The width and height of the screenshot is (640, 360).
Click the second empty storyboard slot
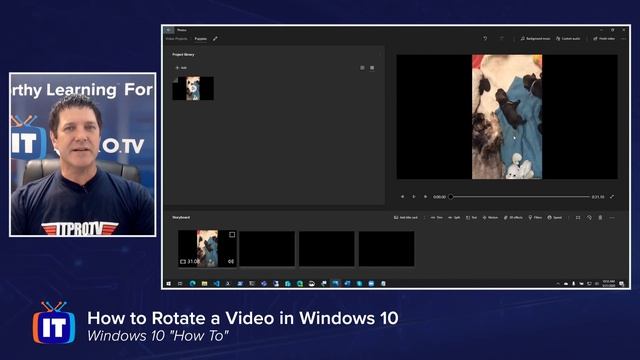click(x=327, y=249)
